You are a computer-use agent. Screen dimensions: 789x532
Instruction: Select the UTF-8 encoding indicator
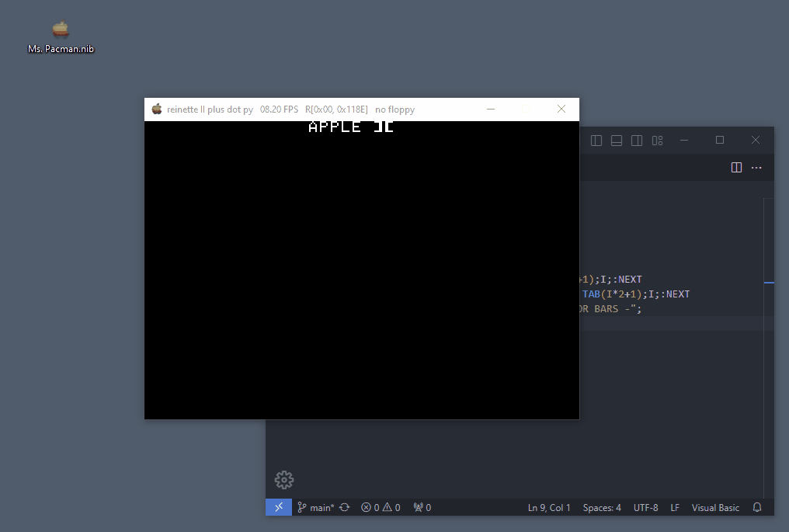coord(645,507)
